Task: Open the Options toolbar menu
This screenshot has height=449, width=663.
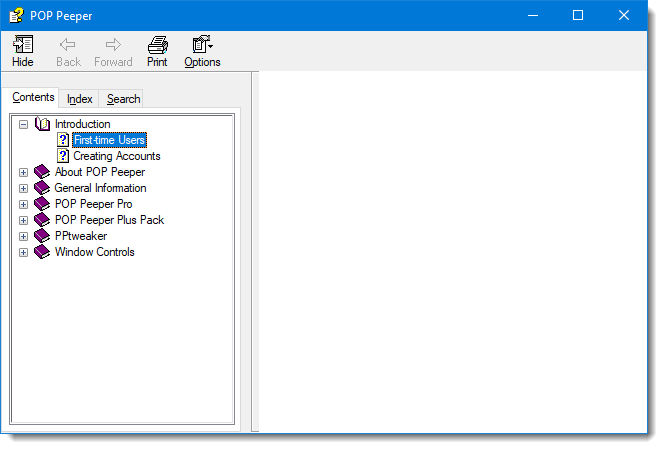Action: point(202,51)
